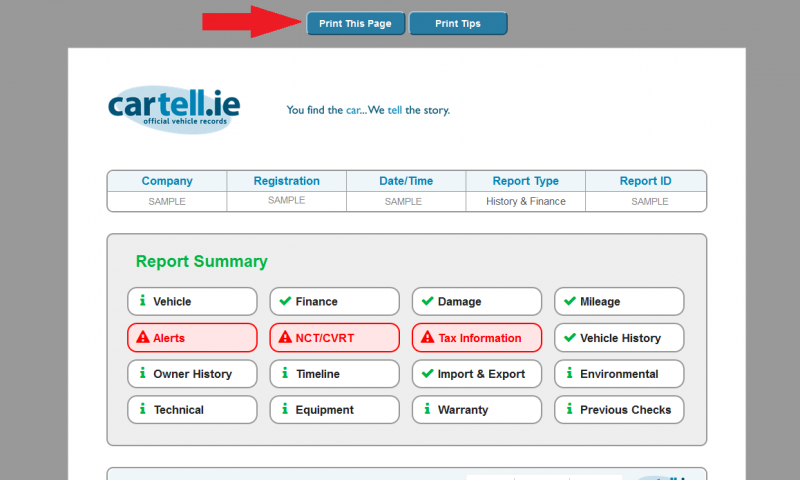
Task: Select the SAMPLE value under Report ID
Action: pos(649,201)
